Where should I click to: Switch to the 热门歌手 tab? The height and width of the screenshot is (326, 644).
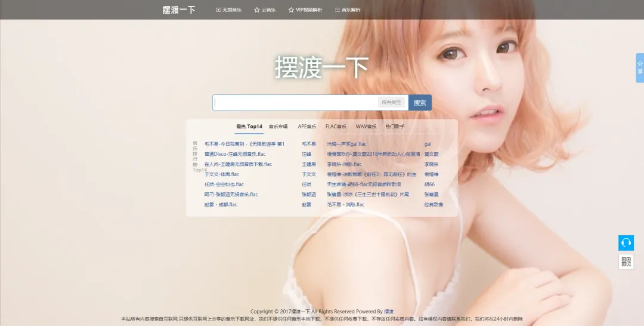395,127
